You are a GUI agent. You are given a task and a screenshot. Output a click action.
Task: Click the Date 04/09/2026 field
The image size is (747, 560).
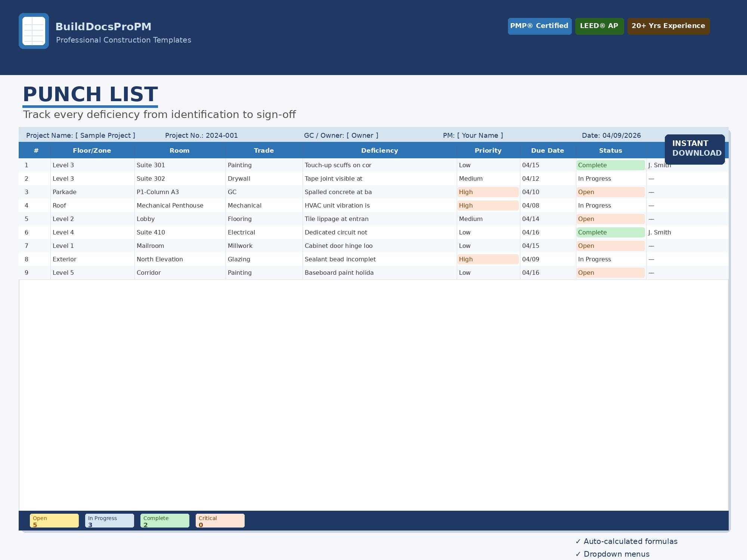coord(611,136)
